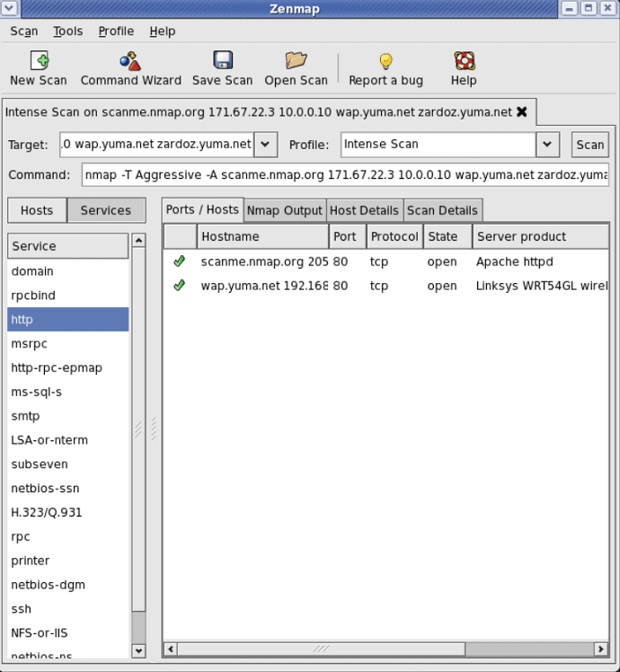Select the Ports / Hosts tab
620x672 pixels.
pyautogui.click(x=202, y=209)
